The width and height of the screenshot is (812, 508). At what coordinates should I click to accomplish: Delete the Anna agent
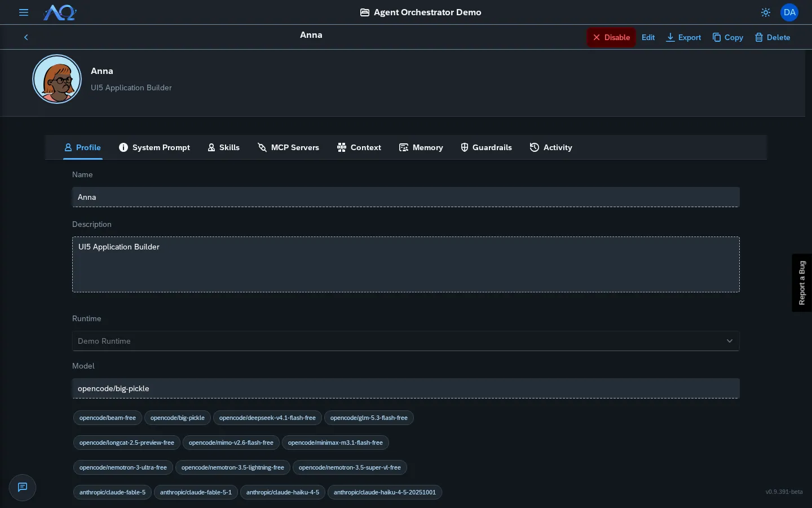(x=773, y=37)
